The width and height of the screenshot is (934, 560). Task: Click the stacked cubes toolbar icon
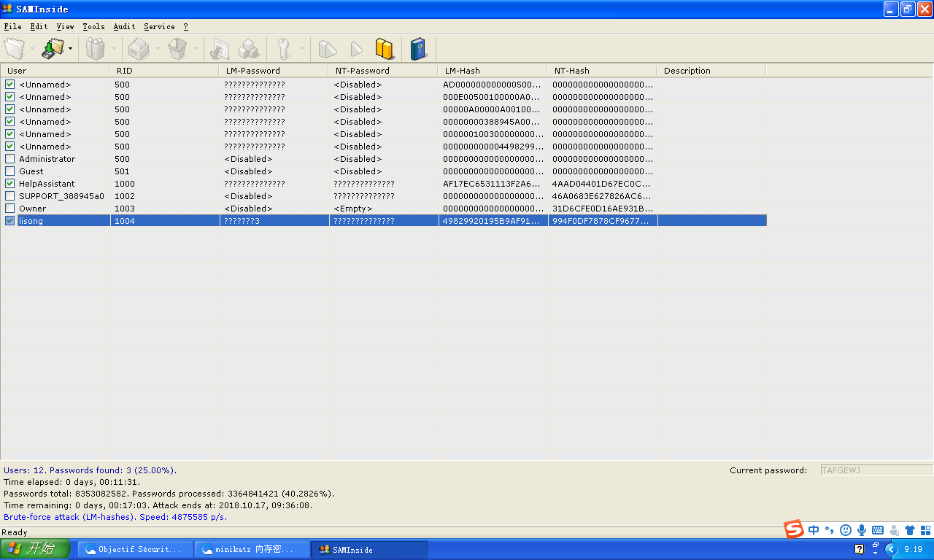[250, 49]
